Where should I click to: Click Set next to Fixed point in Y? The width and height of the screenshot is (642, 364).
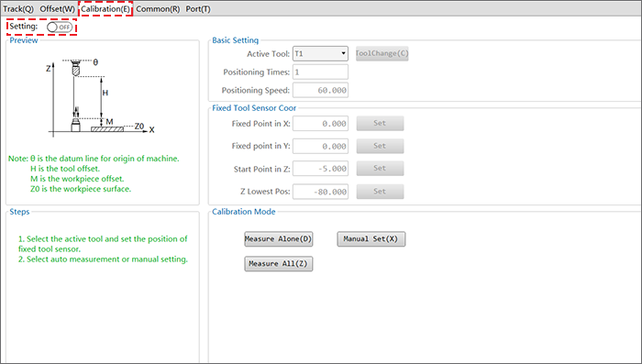[x=380, y=146]
